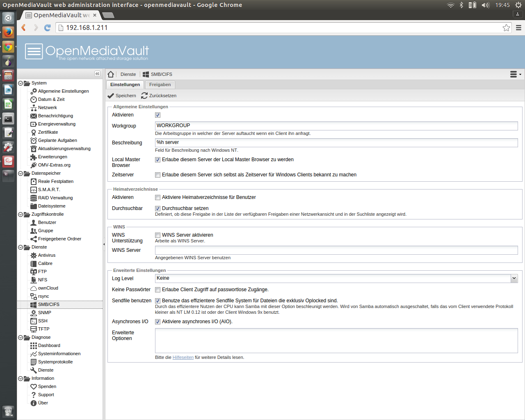Open the Calibre book icon

click(34, 263)
